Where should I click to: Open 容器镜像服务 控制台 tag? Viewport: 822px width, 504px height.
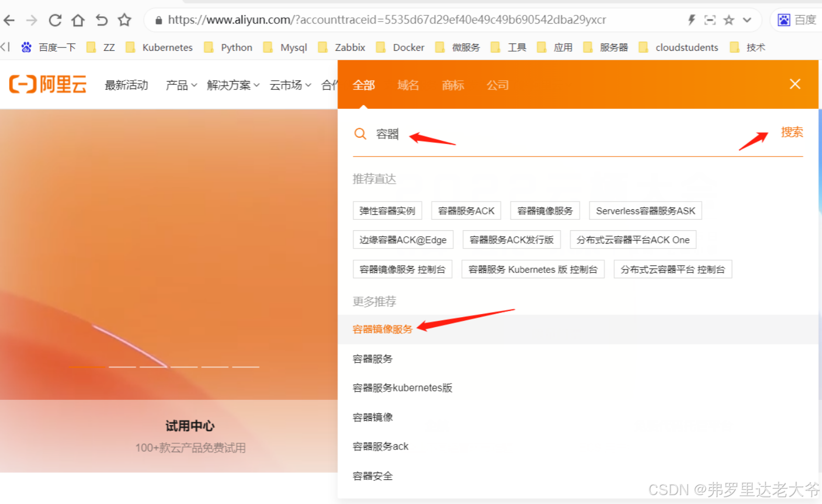(403, 270)
